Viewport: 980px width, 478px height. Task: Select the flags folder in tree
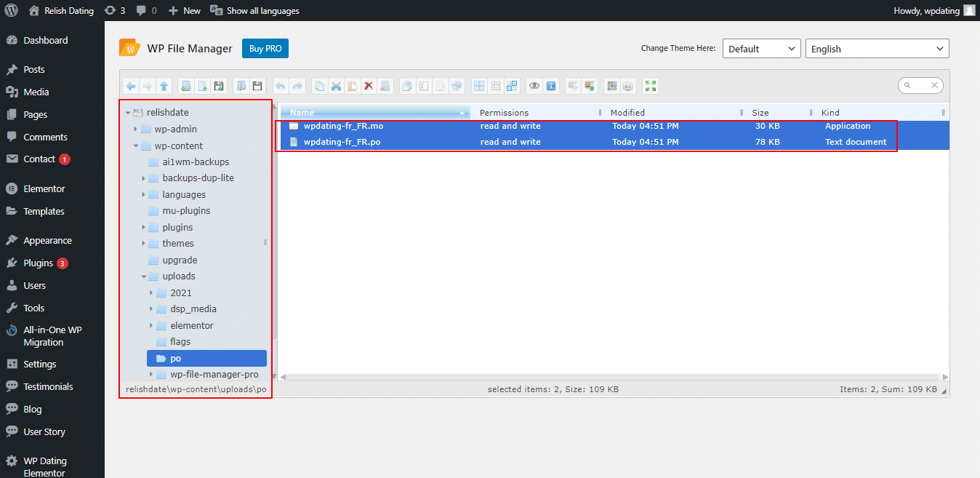[180, 342]
